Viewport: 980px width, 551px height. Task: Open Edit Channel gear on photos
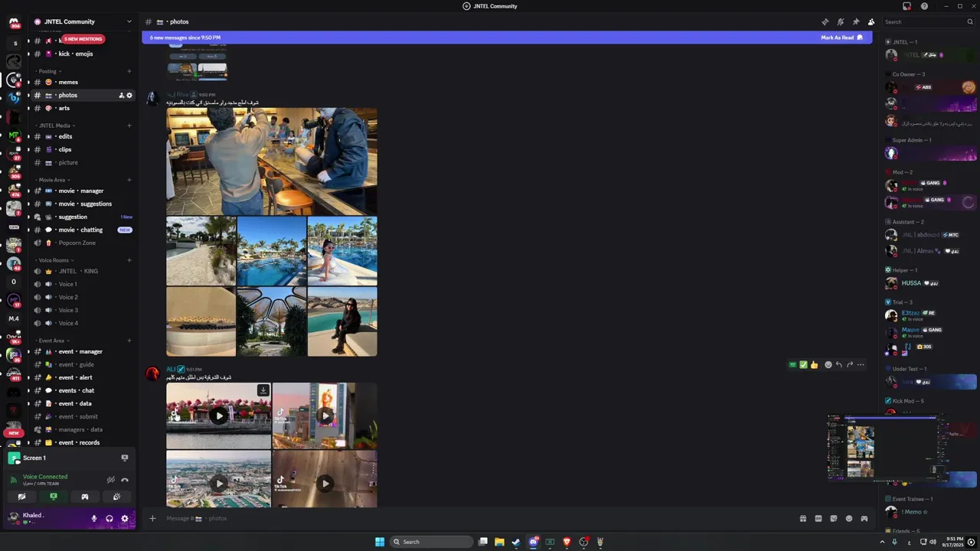(x=129, y=95)
